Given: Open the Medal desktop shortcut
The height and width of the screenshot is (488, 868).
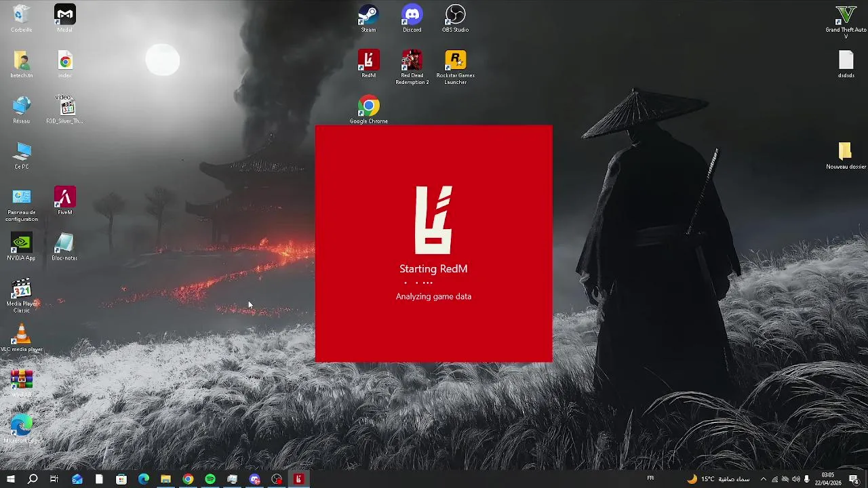Looking at the screenshot, I should 64,18.
